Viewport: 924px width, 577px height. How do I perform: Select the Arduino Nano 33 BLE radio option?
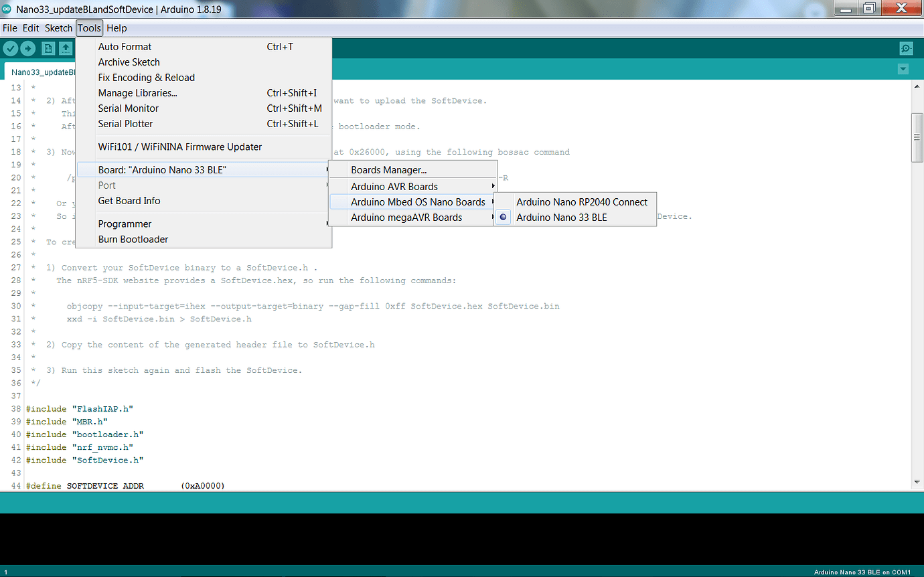[x=575, y=218]
